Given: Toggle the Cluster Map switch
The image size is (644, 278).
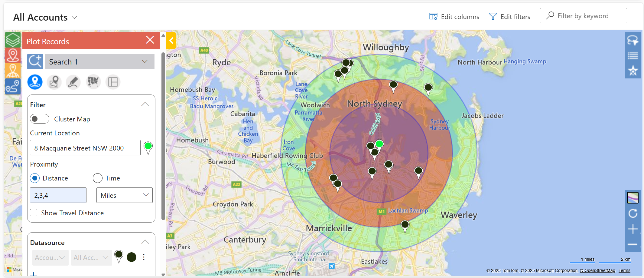Looking at the screenshot, I should tap(40, 119).
